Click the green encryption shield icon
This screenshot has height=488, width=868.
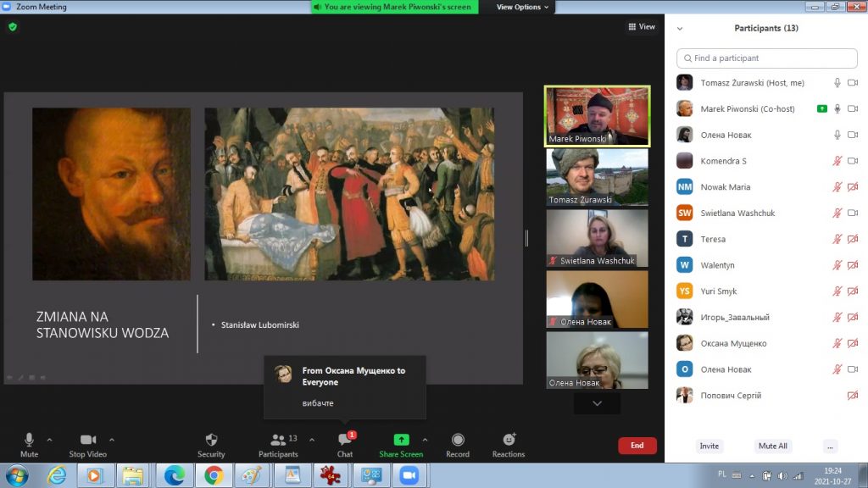click(x=13, y=27)
